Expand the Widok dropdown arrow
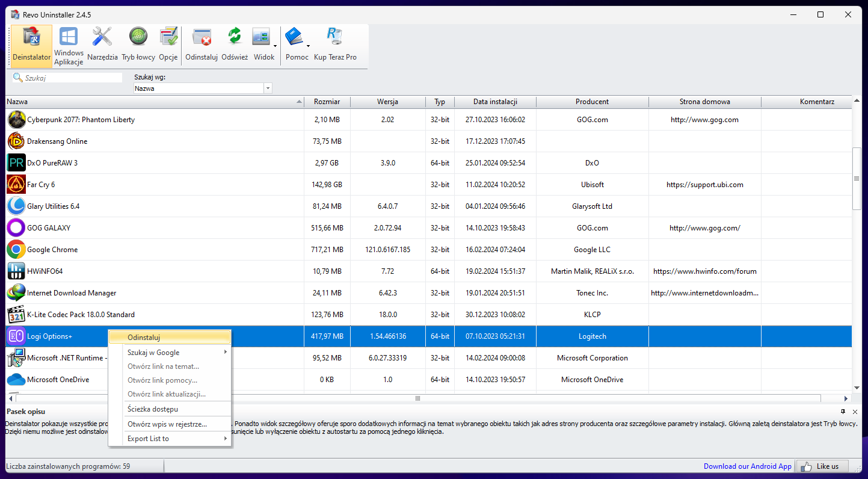This screenshot has width=868, height=479. click(x=275, y=46)
